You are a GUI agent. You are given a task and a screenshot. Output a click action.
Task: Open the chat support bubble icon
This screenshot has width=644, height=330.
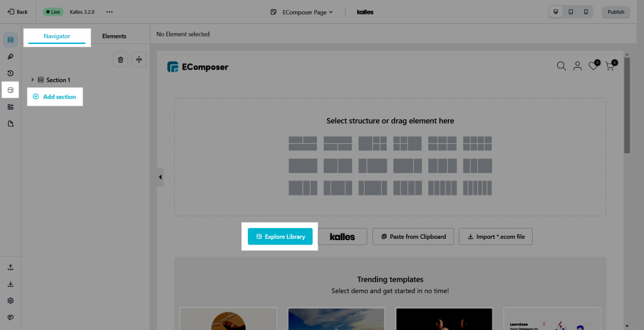click(x=11, y=317)
